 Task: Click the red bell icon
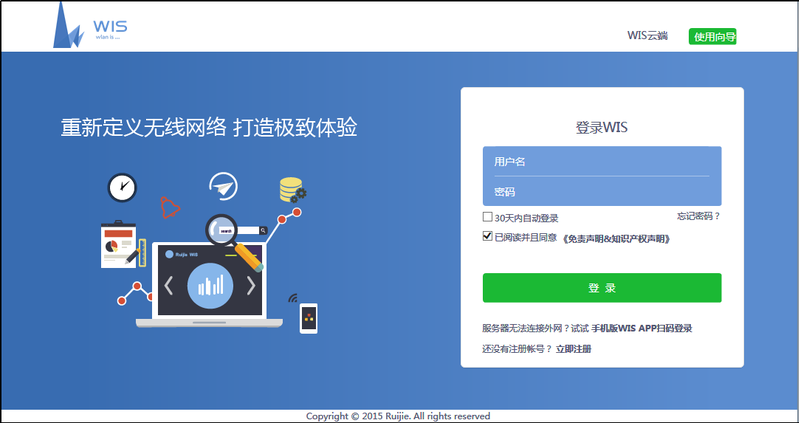[x=171, y=208]
